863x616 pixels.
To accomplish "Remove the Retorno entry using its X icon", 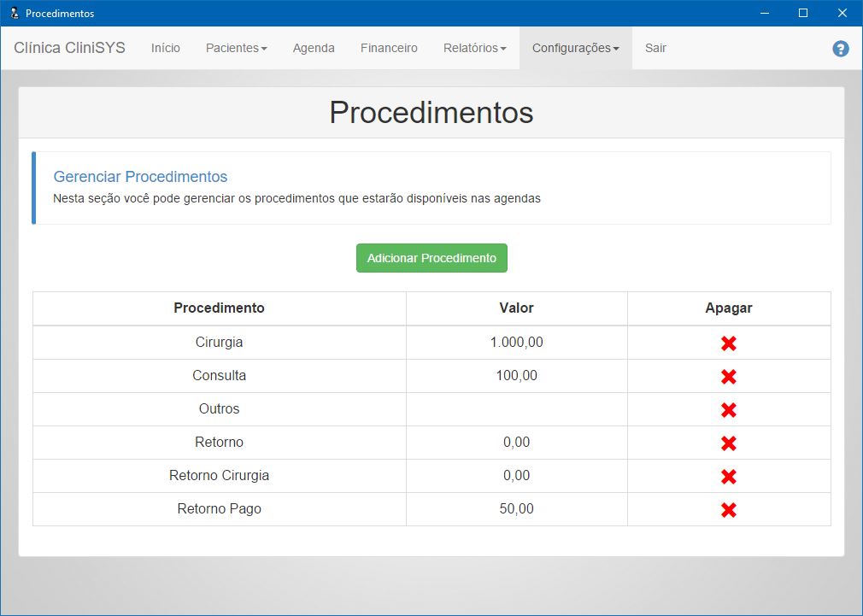I will [x=727, y=443].
